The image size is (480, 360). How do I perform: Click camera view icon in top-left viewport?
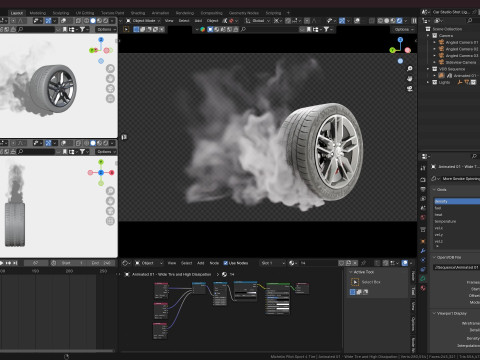coord(110,89)
